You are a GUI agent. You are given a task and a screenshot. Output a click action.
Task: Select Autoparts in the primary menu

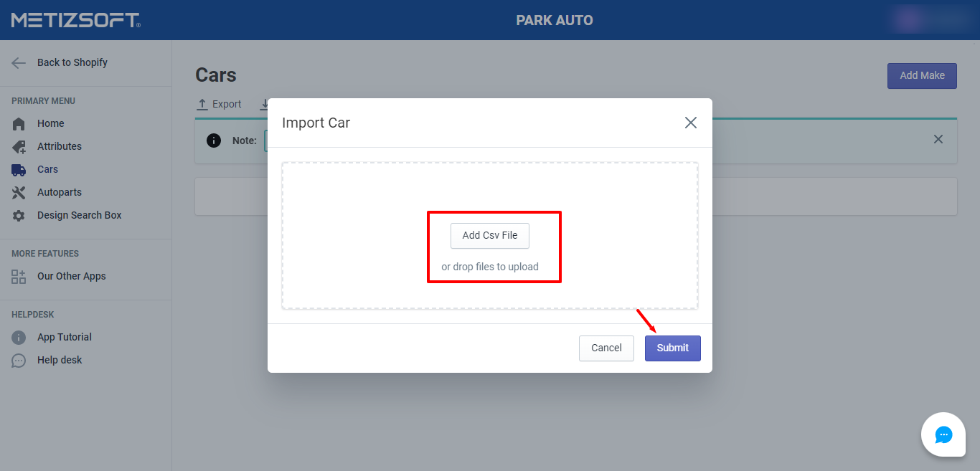click(x=60, y=192)
